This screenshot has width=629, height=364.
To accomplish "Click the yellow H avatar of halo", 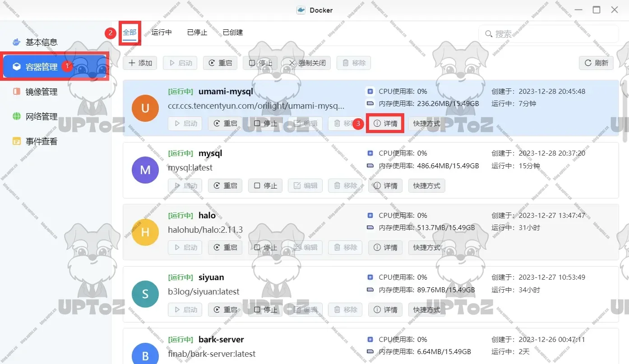I will [145, 232].
